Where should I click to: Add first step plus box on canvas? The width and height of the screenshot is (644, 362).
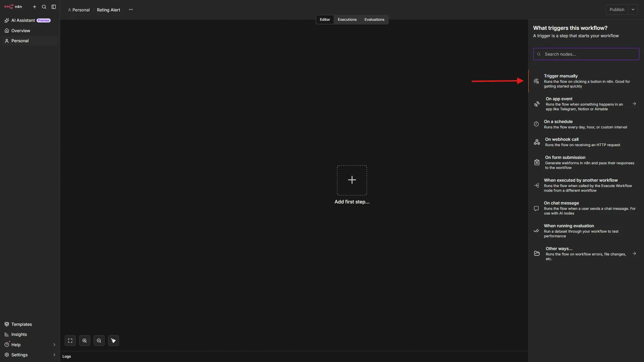pos(352,180)
